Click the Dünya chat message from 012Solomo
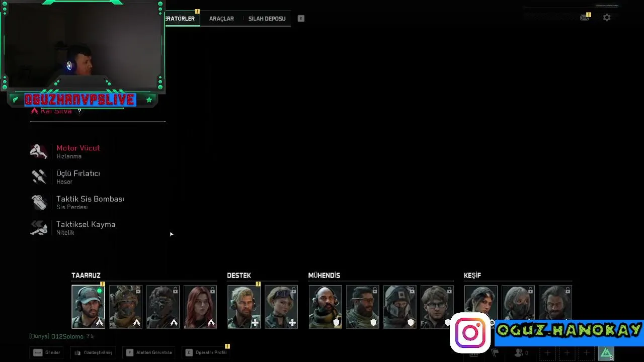Image resolution: width=644 pixels, height=362 pixels. 61,336
